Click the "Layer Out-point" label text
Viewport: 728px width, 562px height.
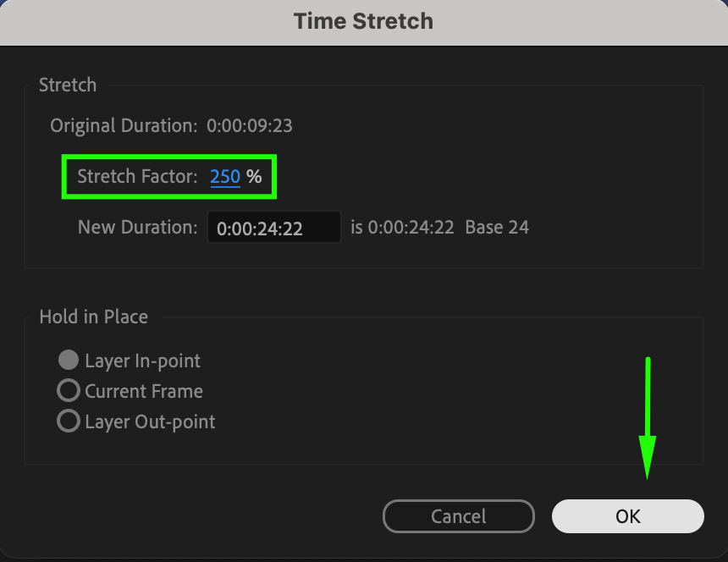pos(150,421)
